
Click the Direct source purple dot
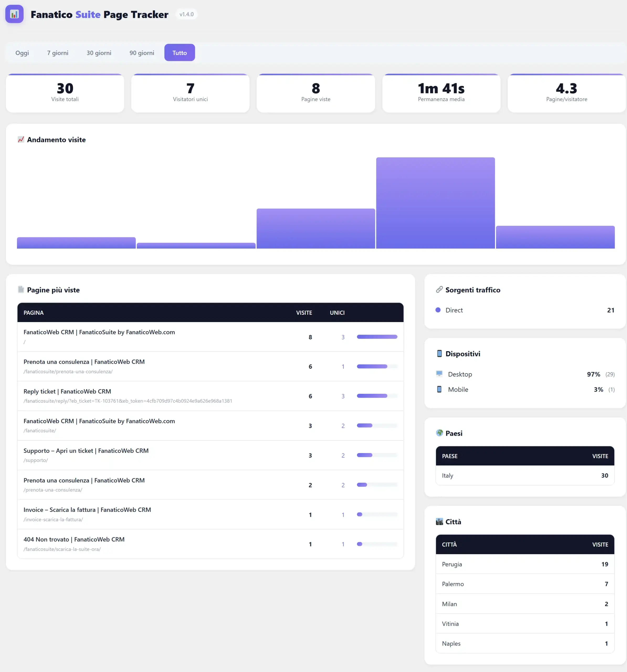coord(438,310)
